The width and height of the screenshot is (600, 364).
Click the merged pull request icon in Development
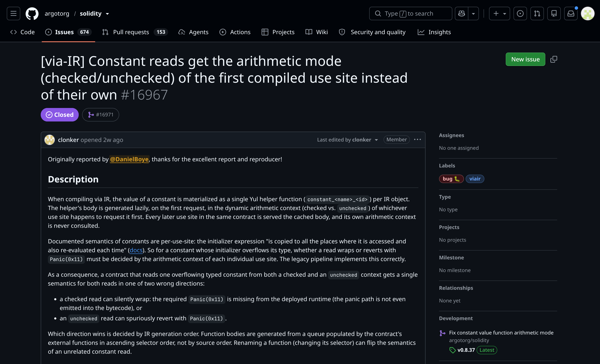(x=442, y=333)
